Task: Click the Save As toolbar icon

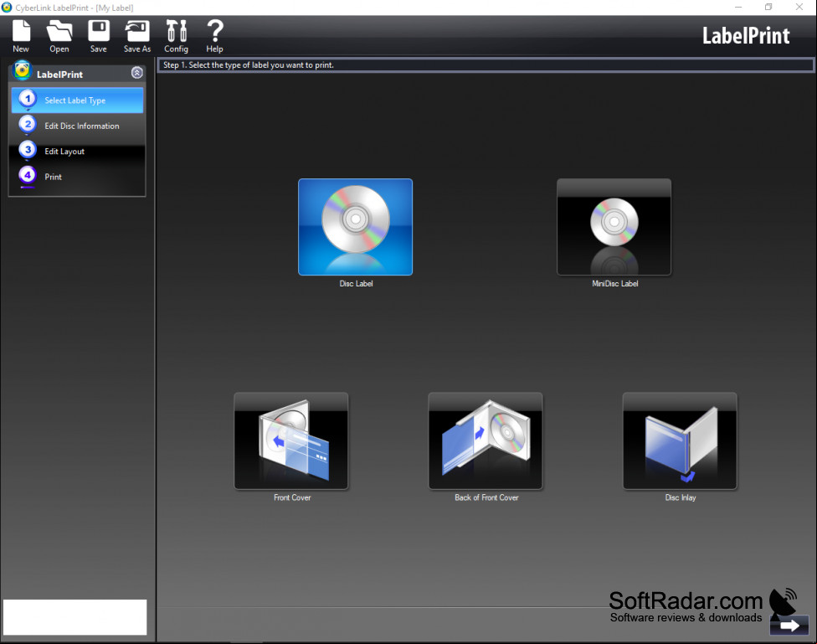Action: pyautogui.click(x=137, y=35)
